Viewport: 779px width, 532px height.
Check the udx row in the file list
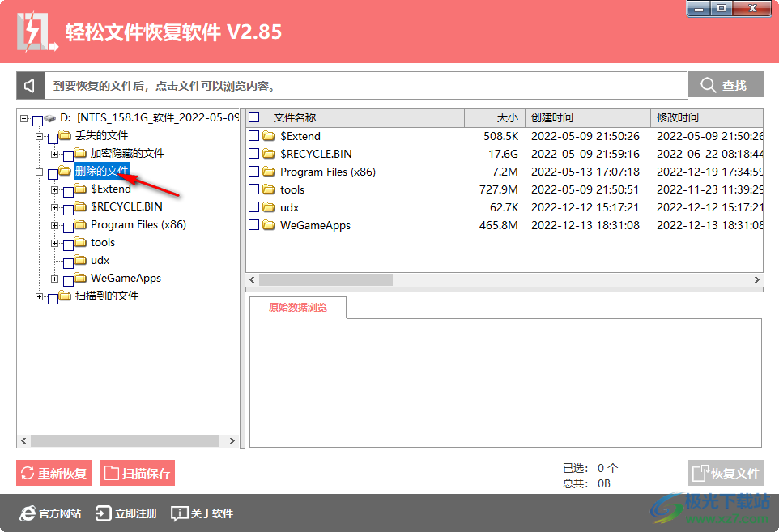254,207
